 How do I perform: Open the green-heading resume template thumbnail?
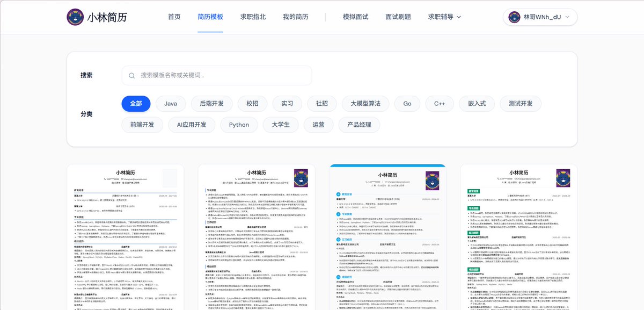pyautogui.click(x=519, y=237)
